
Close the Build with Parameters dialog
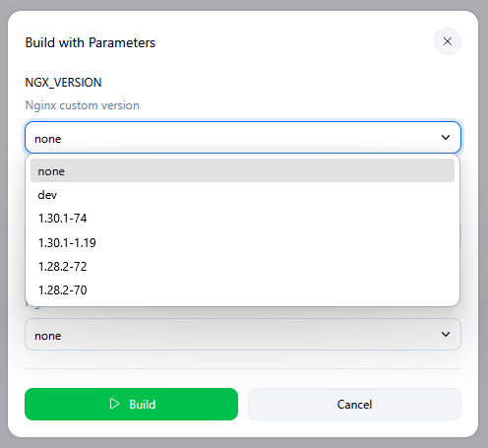[448, 41]
